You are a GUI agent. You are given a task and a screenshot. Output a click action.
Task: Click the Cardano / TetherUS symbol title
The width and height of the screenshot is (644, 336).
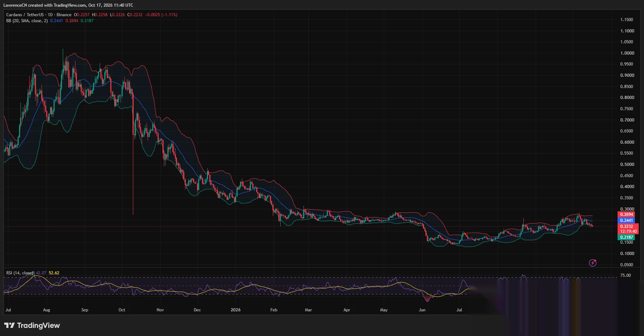coord(25,15)
